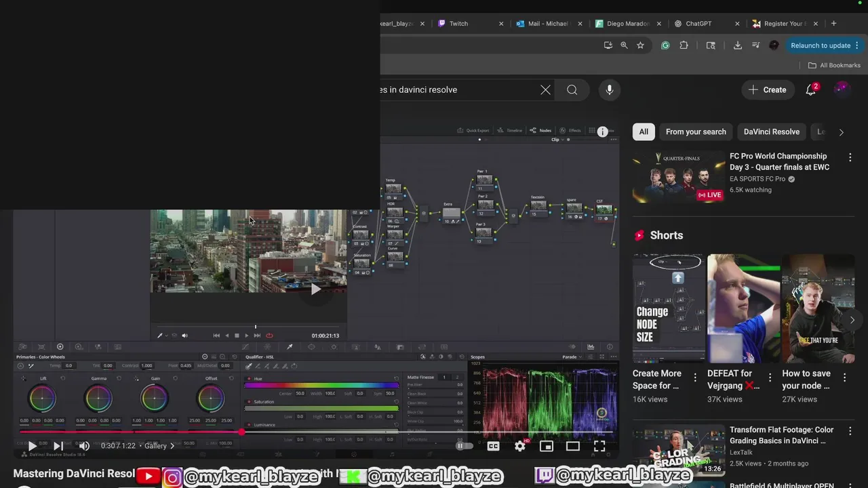Click the Qualifier eyedropper tool in video
This screenshot has height=488, width=868.
click(249, 366)
